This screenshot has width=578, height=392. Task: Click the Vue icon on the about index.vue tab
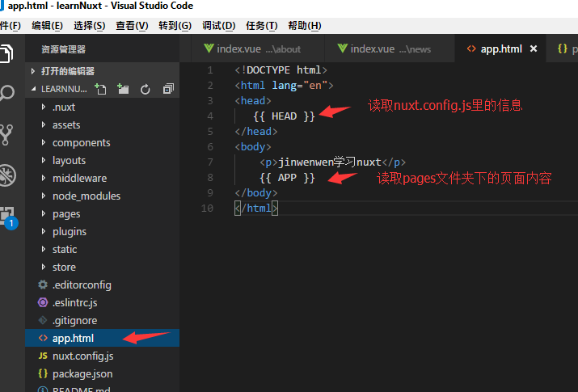209,48
